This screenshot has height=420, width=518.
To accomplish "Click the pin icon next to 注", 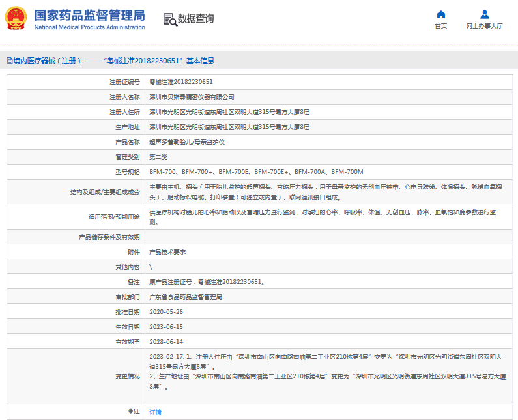I will tap(130, 412).
